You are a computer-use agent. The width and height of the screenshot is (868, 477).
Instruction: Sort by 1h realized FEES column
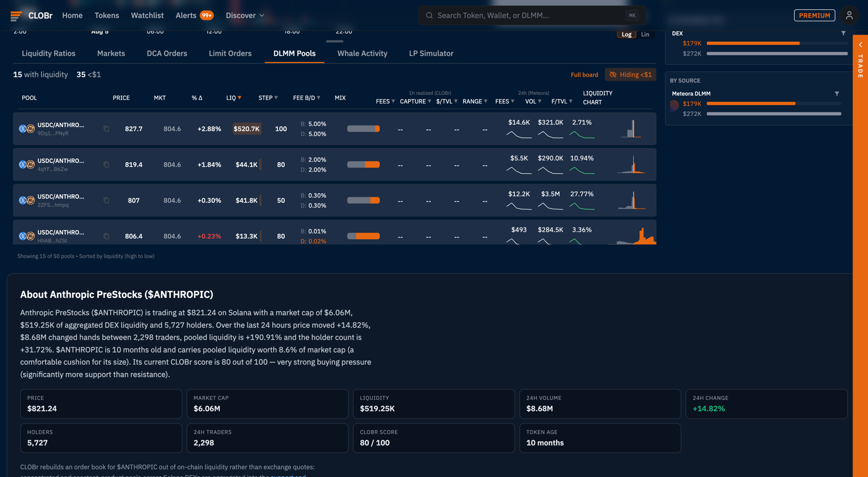point(385,101)
